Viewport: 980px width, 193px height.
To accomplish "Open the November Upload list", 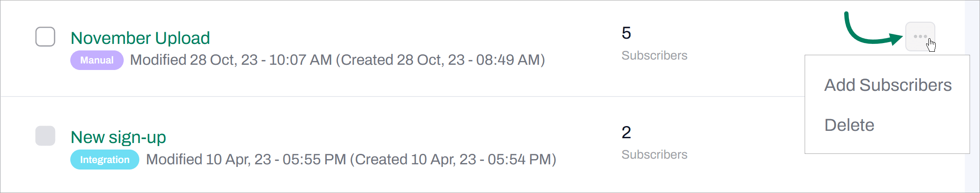I will [140, 38].
